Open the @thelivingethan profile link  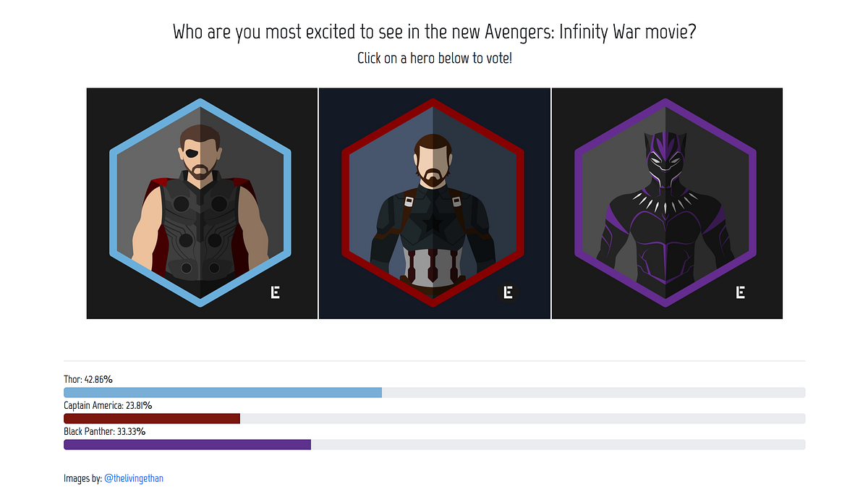coord(134,478)
